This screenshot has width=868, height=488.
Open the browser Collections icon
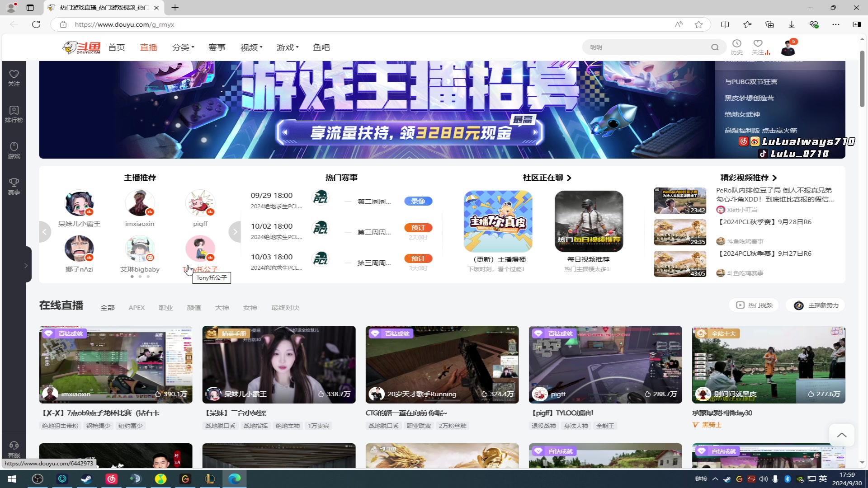click(x=769, y=24)
